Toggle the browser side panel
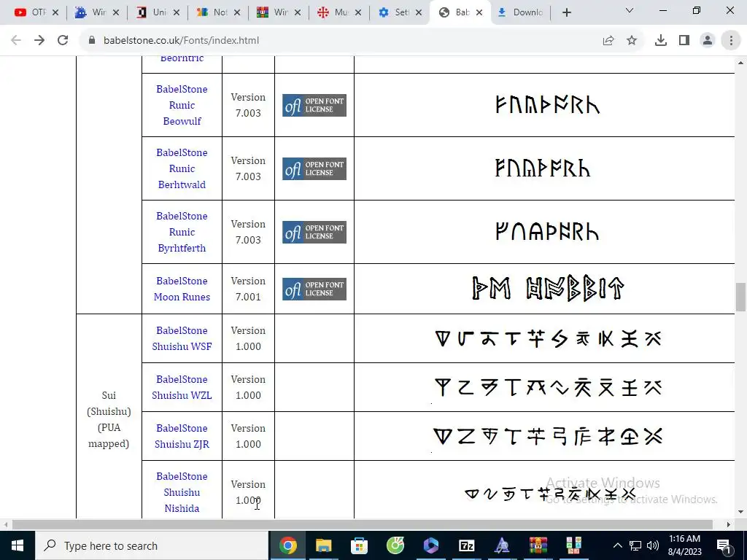This screenshot has height=560, width=747. (684, 41)
